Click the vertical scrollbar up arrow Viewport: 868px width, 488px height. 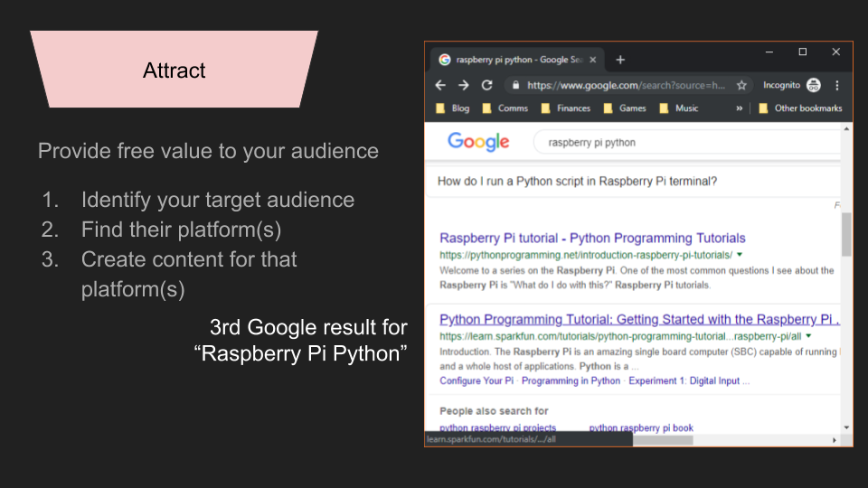coord(846,128)
